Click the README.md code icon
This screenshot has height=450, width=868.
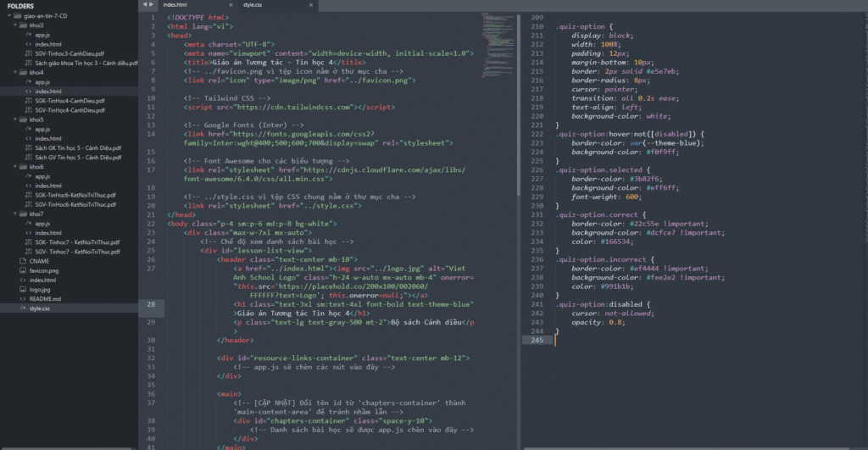(23, 299)
